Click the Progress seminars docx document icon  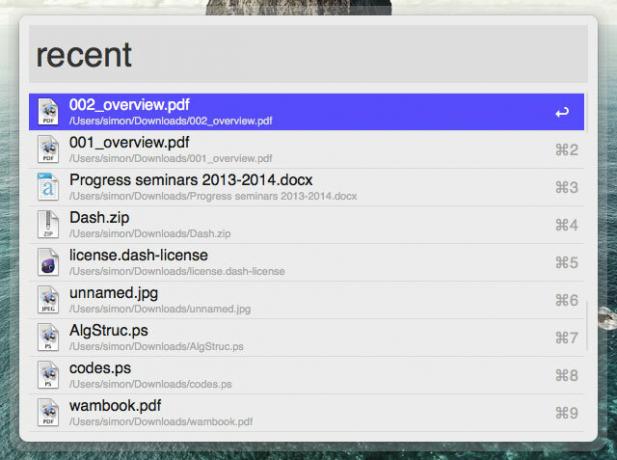(x=48, y=187)
